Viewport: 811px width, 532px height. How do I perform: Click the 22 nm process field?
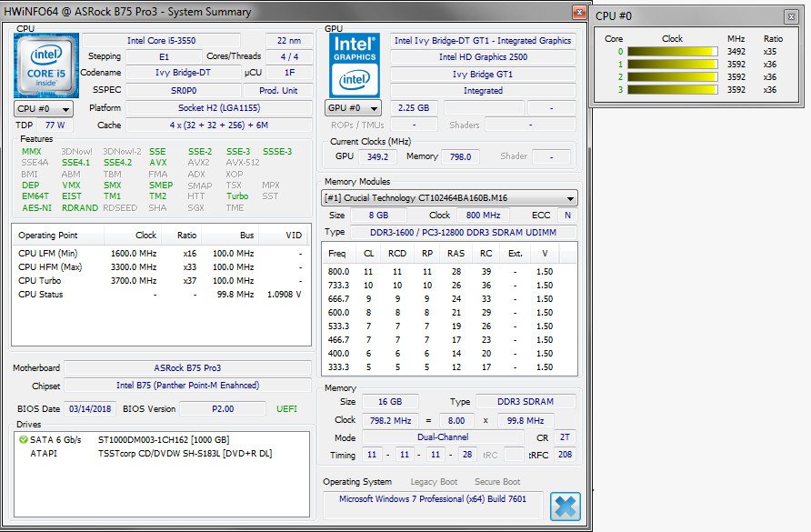[288, 40]
